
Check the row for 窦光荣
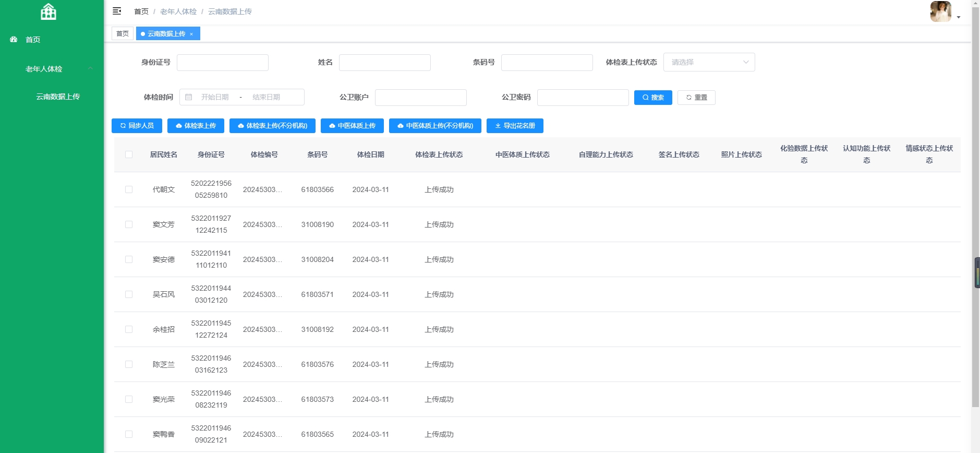[x=129, y=399]
